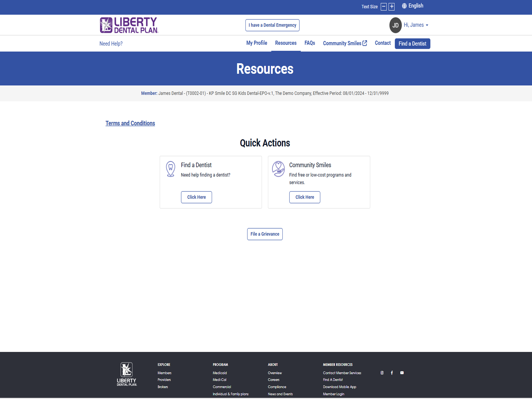532x399 pixels.
Task: Decrease text size with minus icon
Action: [384, 7]
